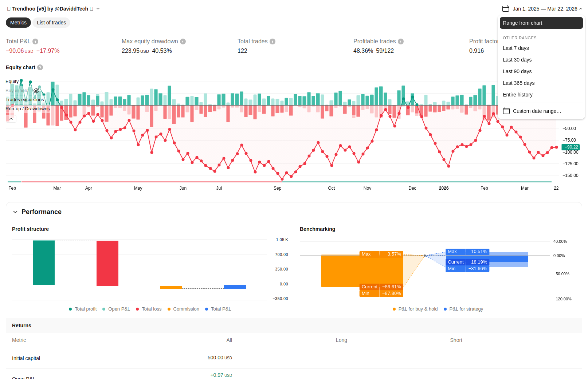The image size is (588, 379).
Task: Click the calendar icon beside the date range
Action: click(x=506, y=9)
